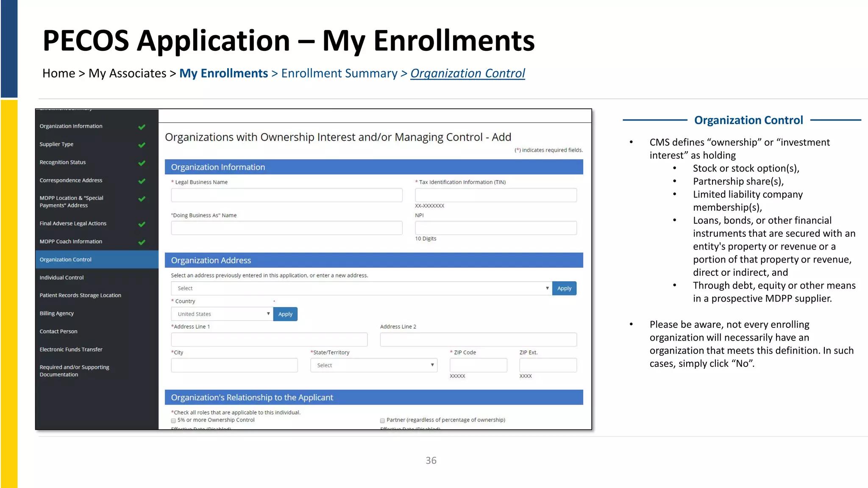868x488 pixels.
Task: Click green checkmark beside Organization Information
Action: coord(142,127)
